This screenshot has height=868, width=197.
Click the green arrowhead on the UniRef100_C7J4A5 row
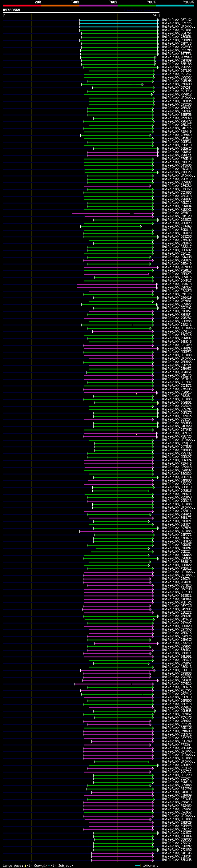[141, 226]
